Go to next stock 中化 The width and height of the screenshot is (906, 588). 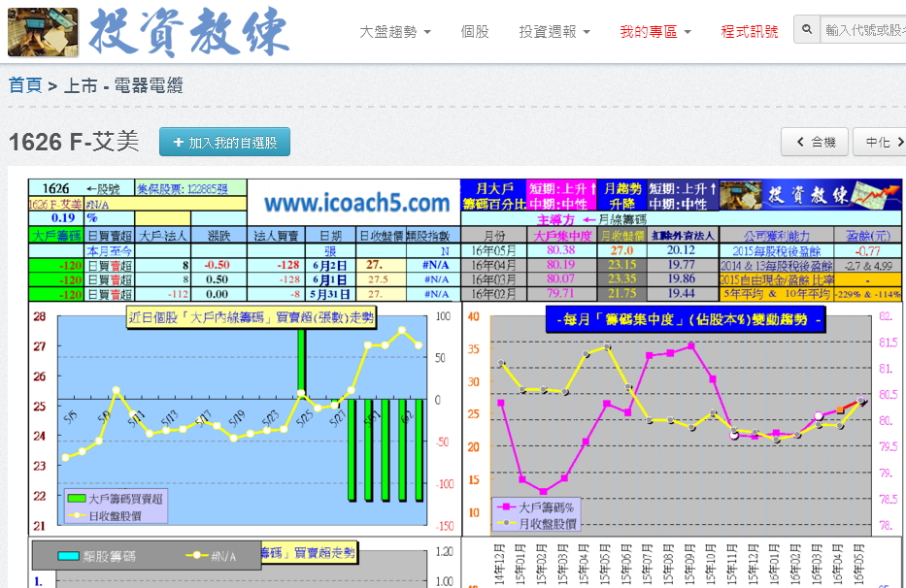point(879,143)
